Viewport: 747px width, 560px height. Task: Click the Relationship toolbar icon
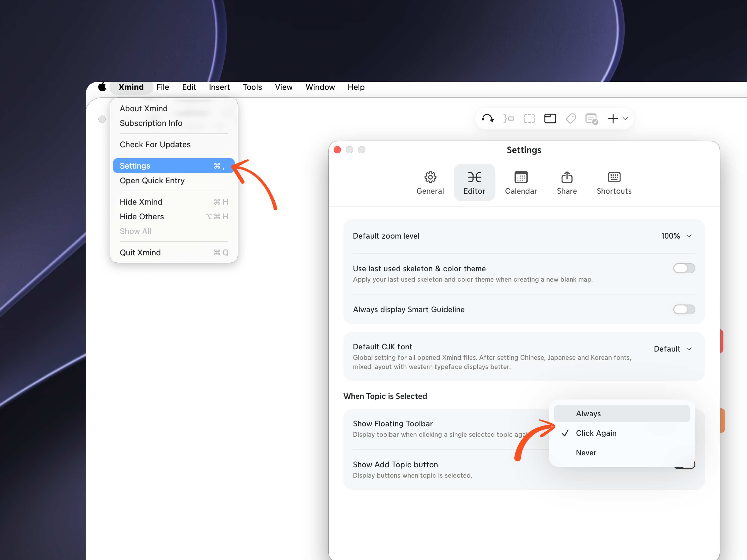pos(488,118)
